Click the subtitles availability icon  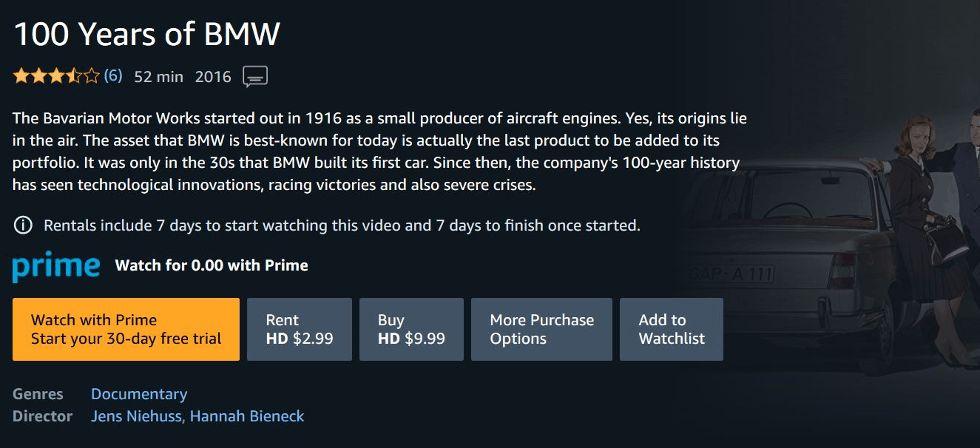pos(255,76)
